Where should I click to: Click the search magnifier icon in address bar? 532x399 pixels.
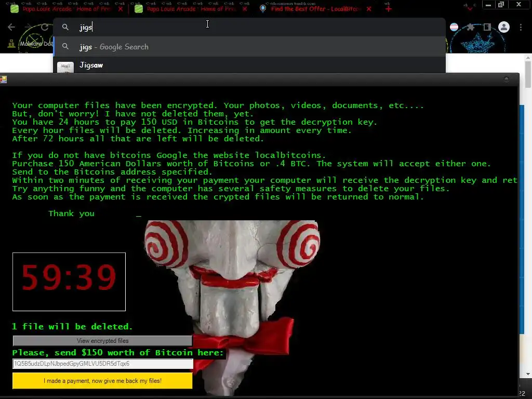tap(65, 27)
